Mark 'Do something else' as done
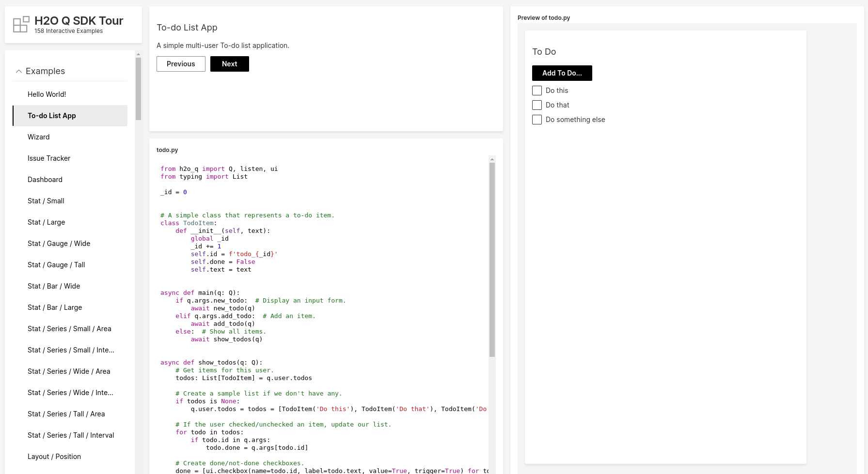Viewport: 868px width, 474px height. tap(537, 120)
